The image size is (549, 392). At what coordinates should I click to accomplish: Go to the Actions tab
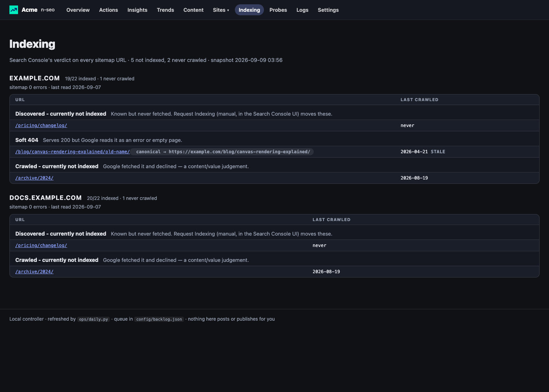click(109, 10)
